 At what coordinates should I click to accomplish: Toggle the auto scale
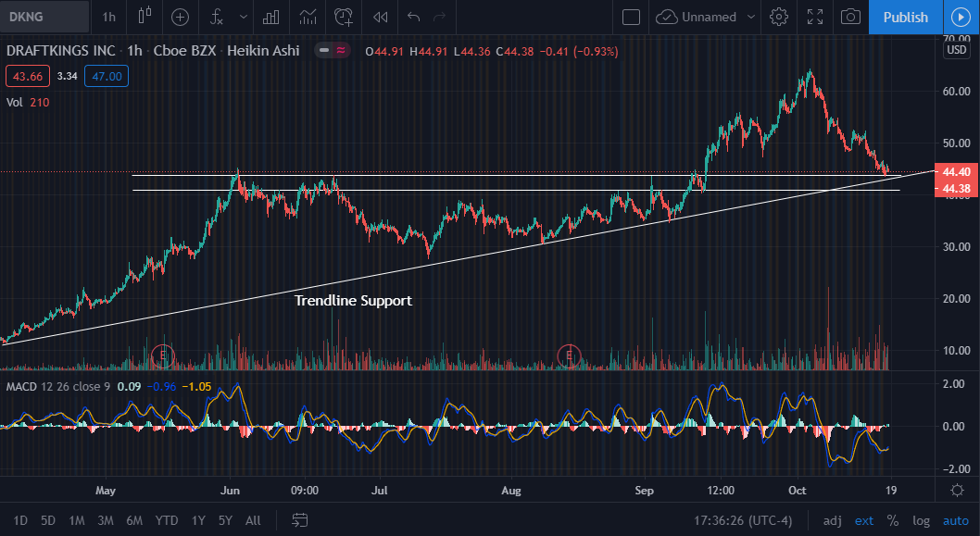coord(956,520)
